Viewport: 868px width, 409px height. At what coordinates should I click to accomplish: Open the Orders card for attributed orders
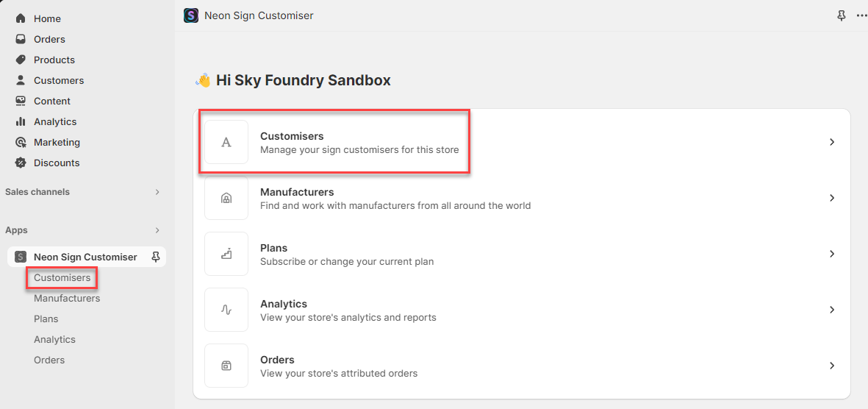tap(521, 366)
